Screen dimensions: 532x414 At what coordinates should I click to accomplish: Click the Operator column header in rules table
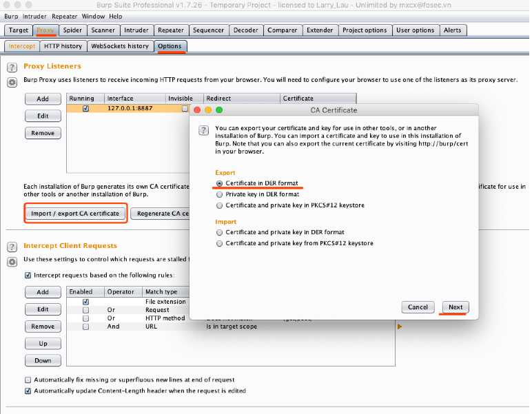123,292
